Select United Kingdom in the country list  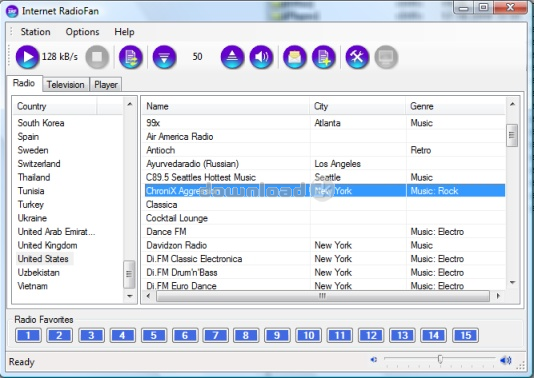click(x=47, y=245)
